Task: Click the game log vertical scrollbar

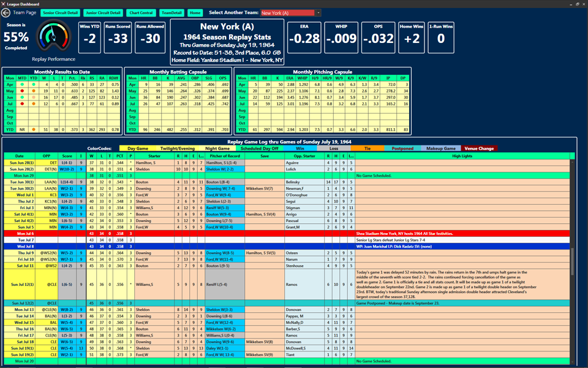Action: (572, 261)
